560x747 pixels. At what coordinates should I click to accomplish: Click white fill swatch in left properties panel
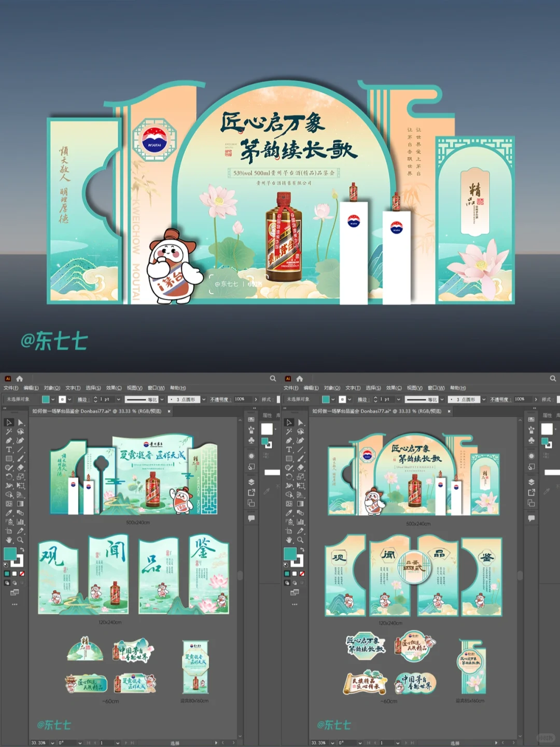(267, 429)
